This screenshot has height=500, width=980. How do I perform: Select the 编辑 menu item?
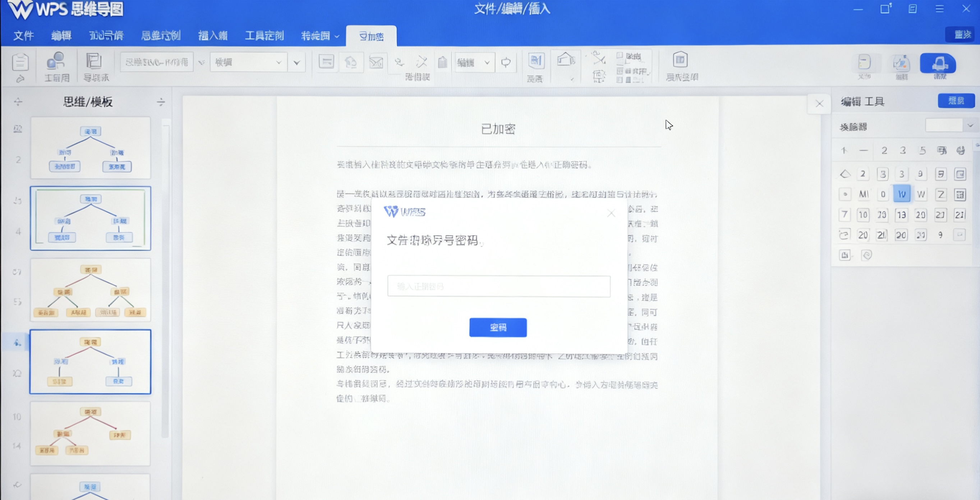coord(61,35)
